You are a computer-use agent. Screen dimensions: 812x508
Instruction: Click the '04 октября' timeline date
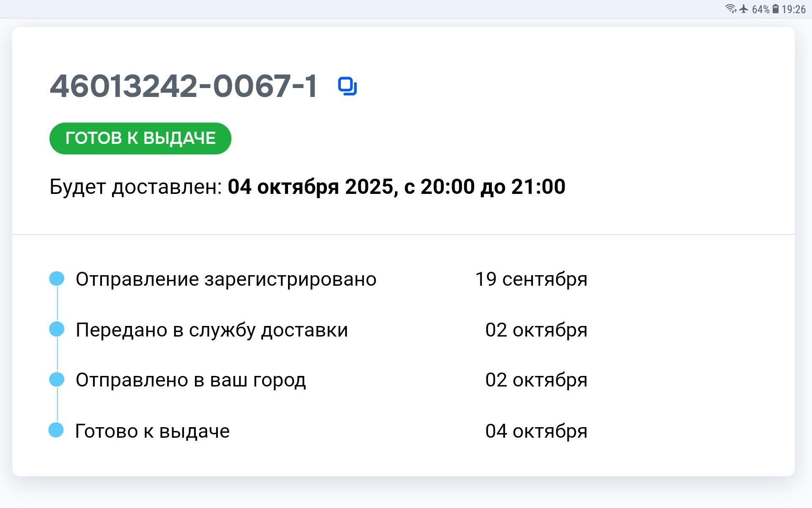click(536, 431)
